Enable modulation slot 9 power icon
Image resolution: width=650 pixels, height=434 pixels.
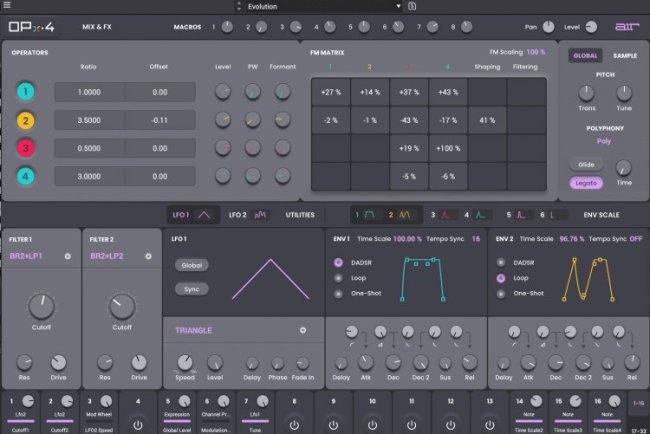click(x=333, y=425)
